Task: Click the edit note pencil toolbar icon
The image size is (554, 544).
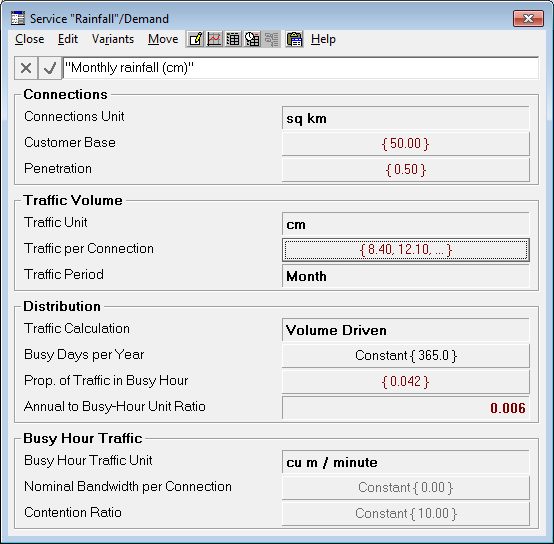Action: click(195, 39)
